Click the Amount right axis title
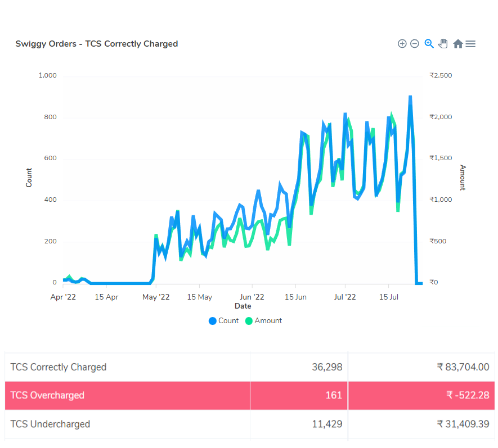 (x=463, y=178)
